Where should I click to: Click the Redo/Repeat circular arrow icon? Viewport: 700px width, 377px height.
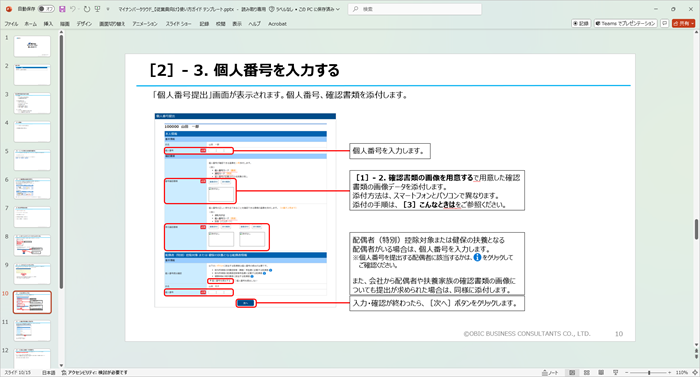pos(87,9)
